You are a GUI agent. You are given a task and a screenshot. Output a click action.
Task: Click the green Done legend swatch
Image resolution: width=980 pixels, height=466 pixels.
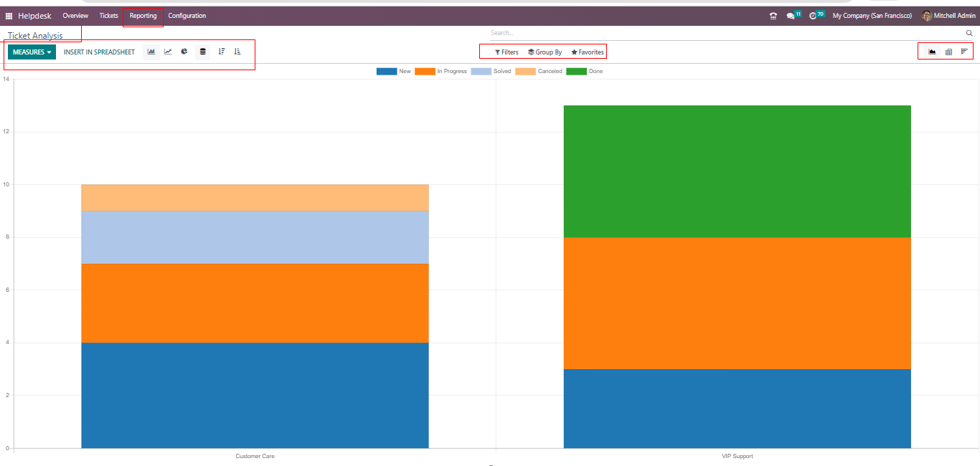click(x=576, y=72)
